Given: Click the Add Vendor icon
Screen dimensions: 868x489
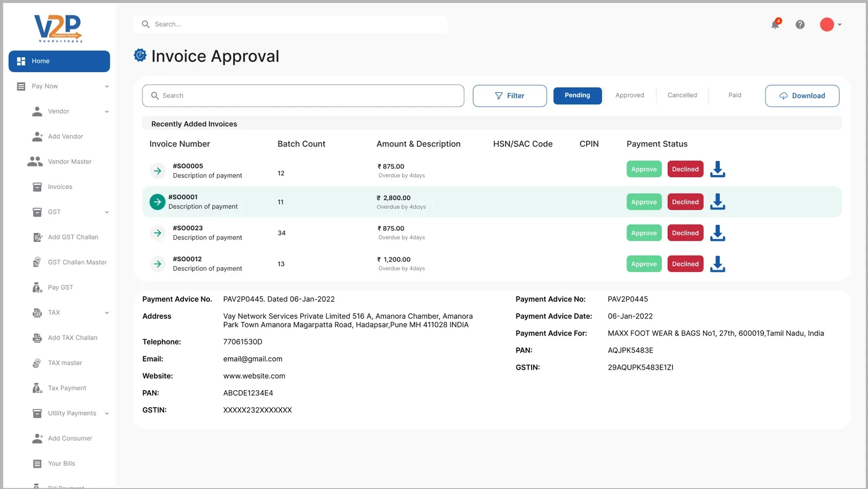Looking at the screenshot, I should [37, 136].
